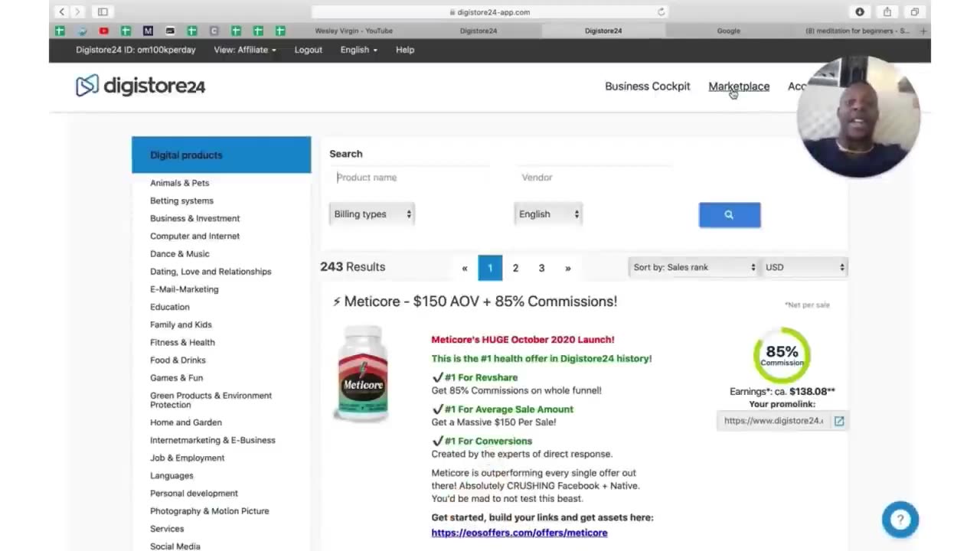Open Sort by: Sales rank dropdown

pyautogui.click(x=694, y=267)
